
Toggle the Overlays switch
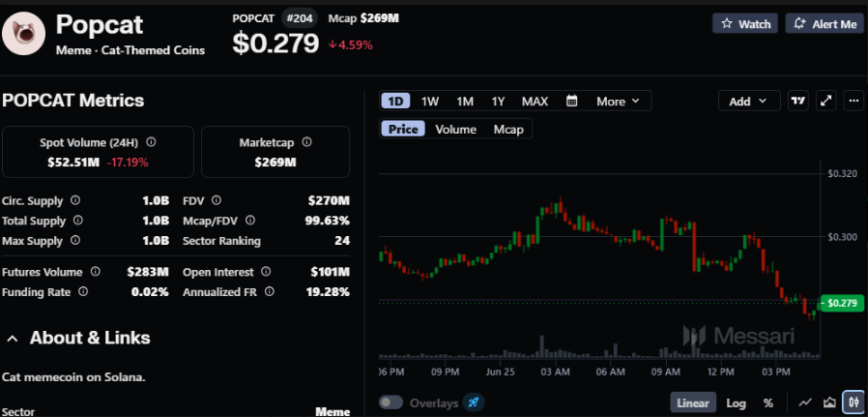point(391,402)
